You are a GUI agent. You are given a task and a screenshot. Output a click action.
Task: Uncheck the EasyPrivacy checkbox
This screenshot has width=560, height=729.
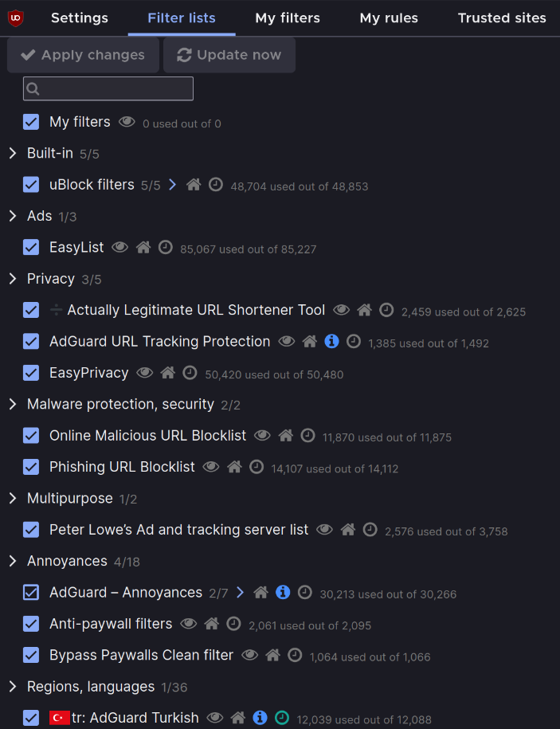pos(31,373)
